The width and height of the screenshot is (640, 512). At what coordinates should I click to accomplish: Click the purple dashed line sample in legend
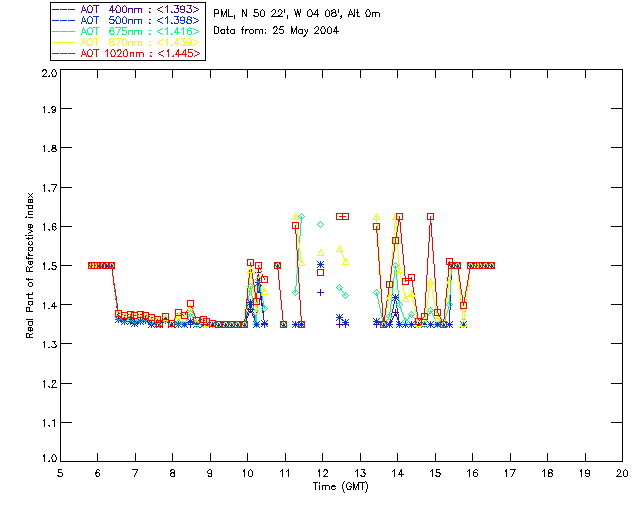pos(64,9)
